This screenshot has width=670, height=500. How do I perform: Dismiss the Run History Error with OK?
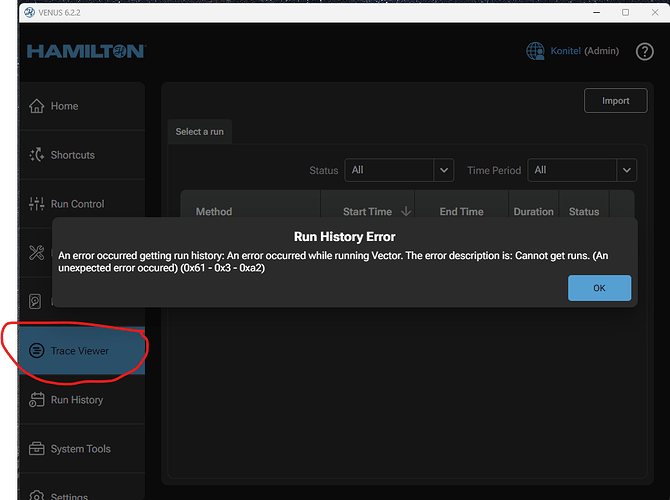point(599,288)
